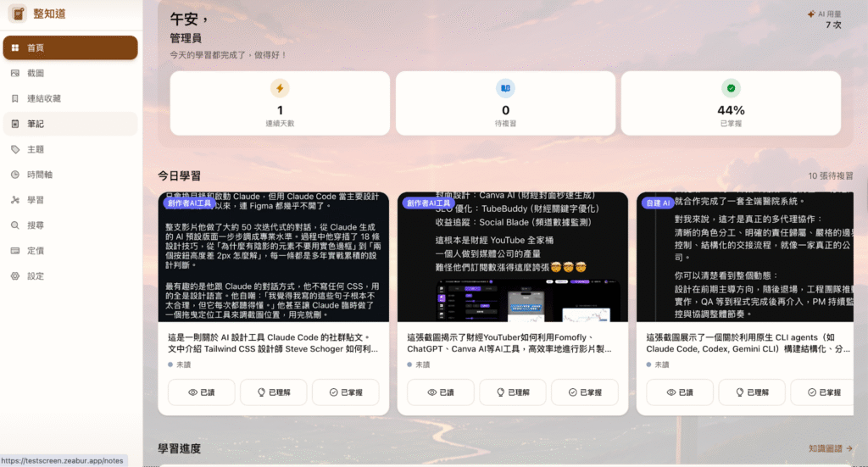The image size is (868, 467).
Task: Click the 設定 gear icon
Action: [15, 276]
